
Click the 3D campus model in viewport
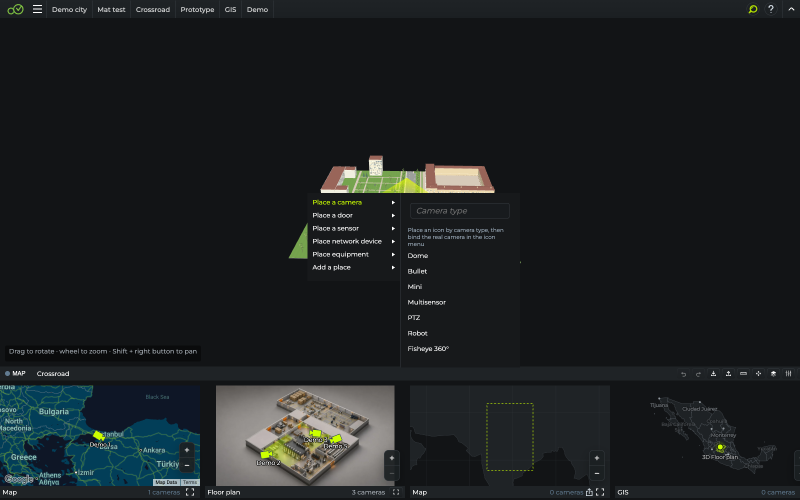[x=408, y=175]
